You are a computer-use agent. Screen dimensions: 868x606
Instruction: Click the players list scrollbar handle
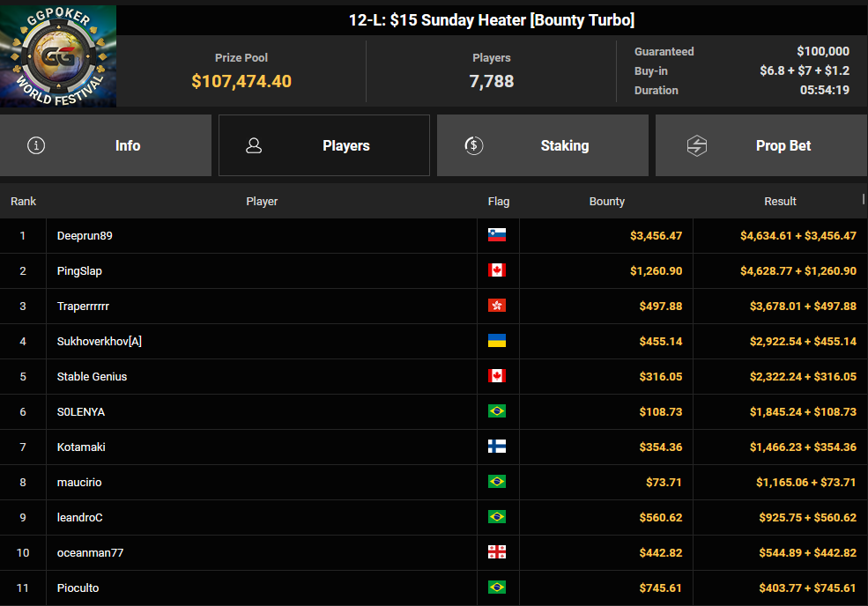(x=863, y=199)
